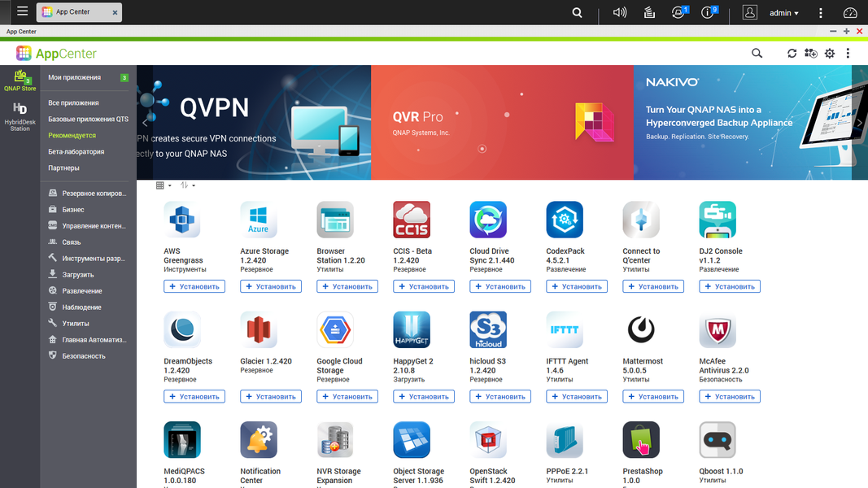Open Glacier app icon
The height and width of the screenshot is (488, 868).
[x=259, y=329]
